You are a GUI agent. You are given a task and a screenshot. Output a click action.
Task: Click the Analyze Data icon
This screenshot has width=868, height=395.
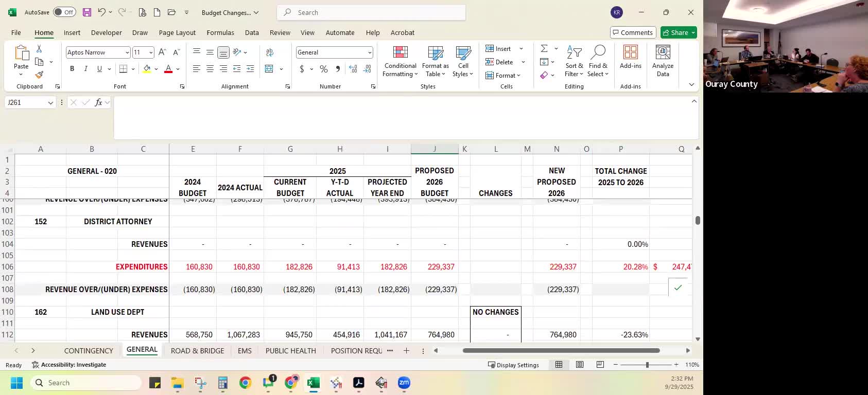click(663, 62)
